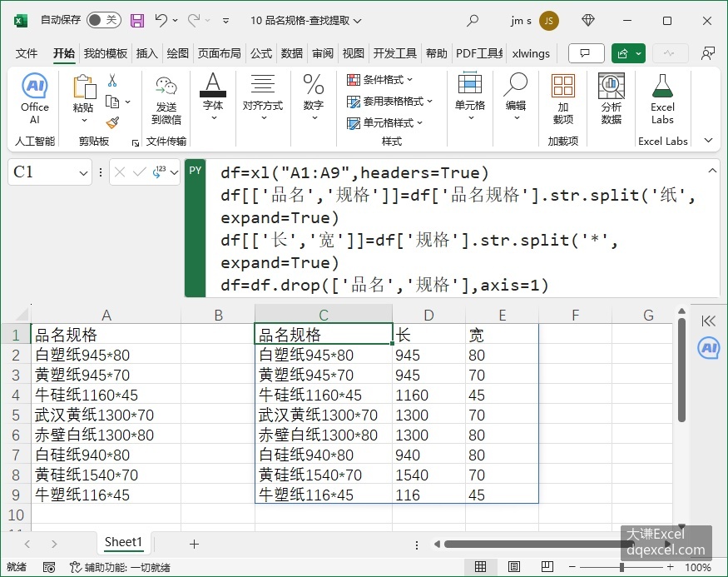728x577 pixels.
Task: Open the Office AI tool
Action: (35, 98)
